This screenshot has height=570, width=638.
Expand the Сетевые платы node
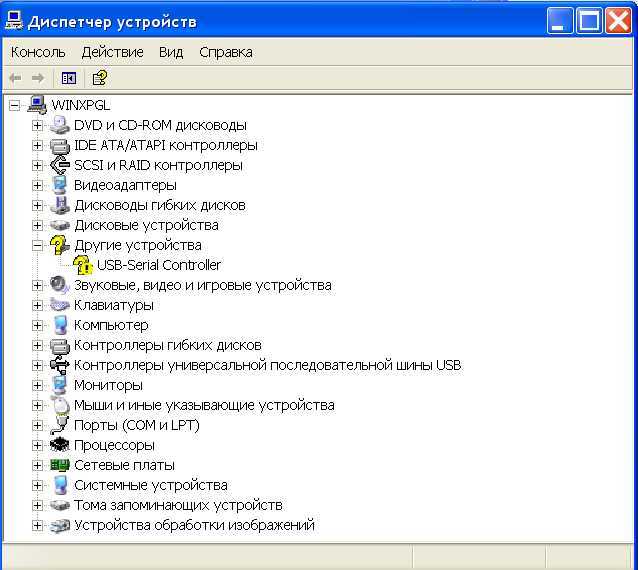[x=37, y=465]
